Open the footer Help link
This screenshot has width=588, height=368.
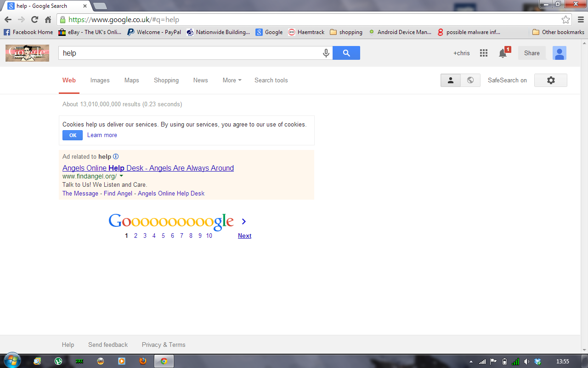tap(68, 345)
